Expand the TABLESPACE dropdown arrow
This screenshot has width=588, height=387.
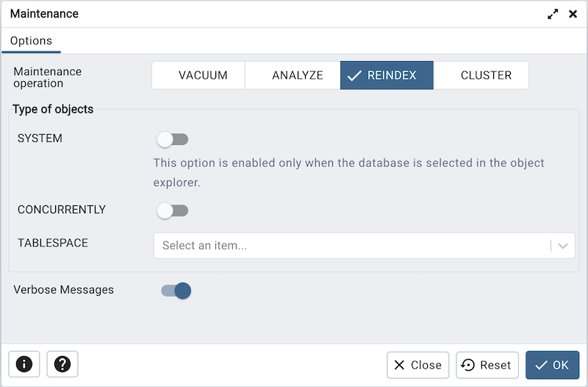[564, 246]
